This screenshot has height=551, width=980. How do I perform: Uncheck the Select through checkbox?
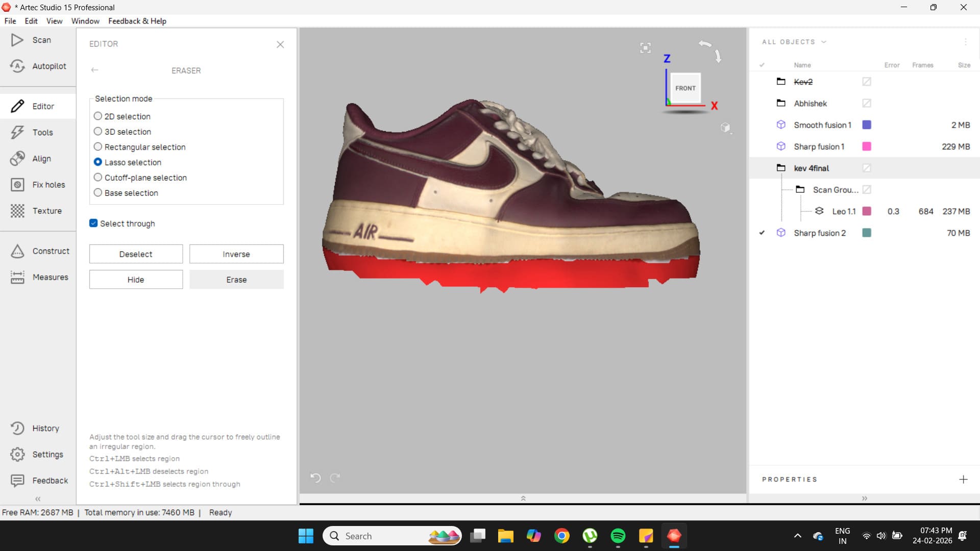(93, 223)
